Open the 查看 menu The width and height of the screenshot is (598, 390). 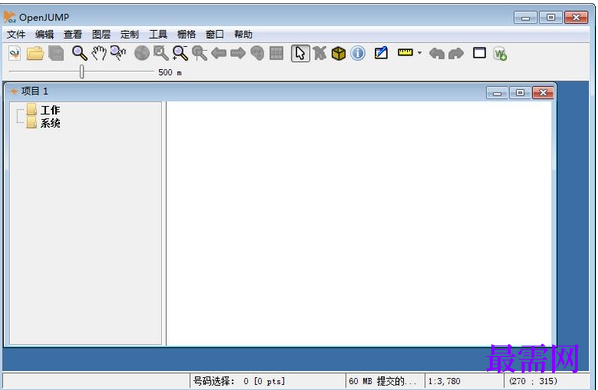coord(72,35)
